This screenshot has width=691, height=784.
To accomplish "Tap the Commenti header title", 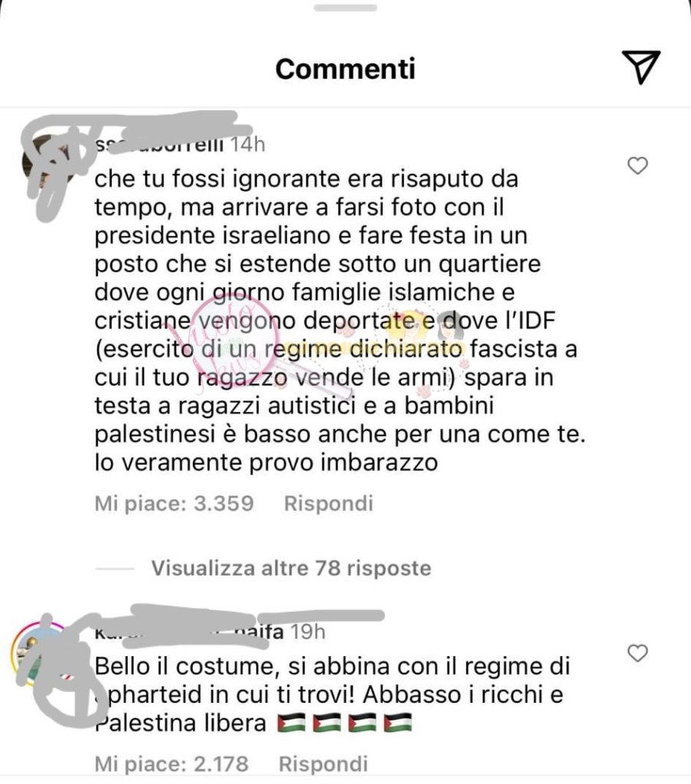I will point(345,68).
